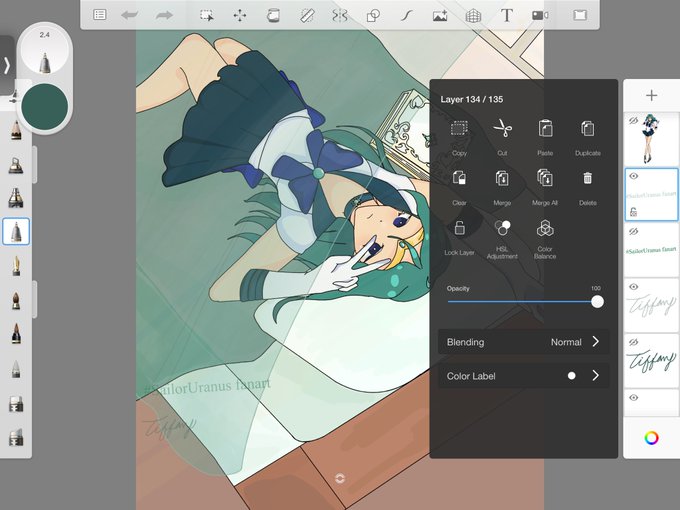Toggle full screen canvas mode
Screen dimensions: 680x510
(580, 16)
